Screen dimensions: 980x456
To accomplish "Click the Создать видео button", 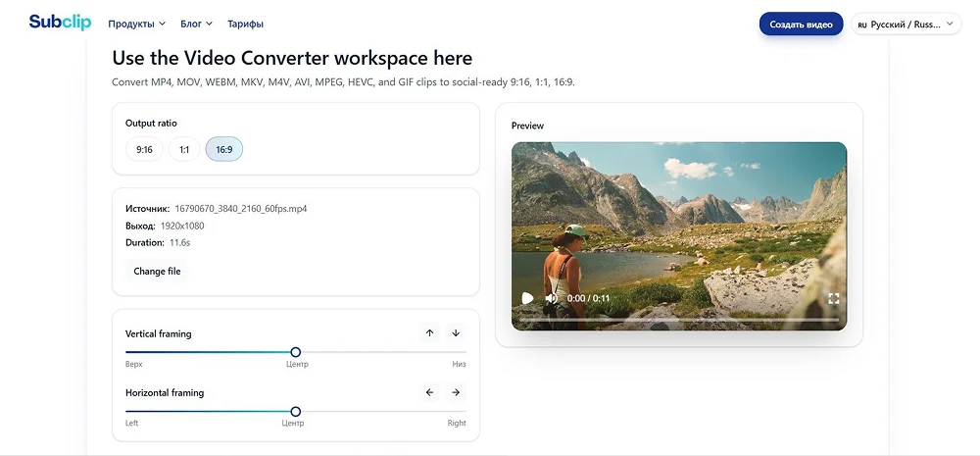I will pyautogui.click(x=802, y=24).
